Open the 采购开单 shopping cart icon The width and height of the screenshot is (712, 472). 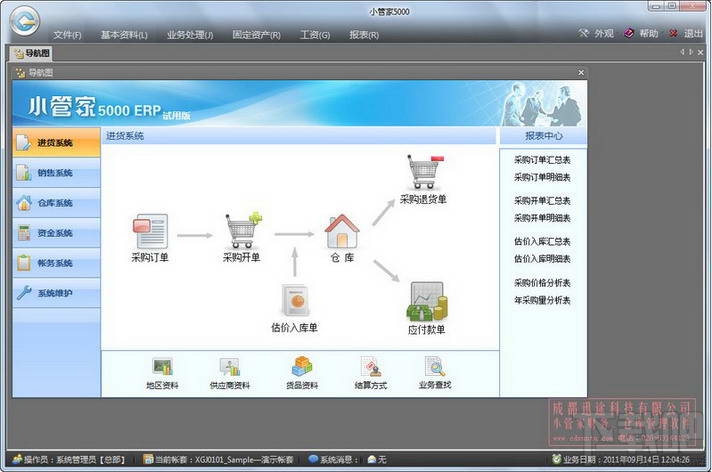pos(243,230)
